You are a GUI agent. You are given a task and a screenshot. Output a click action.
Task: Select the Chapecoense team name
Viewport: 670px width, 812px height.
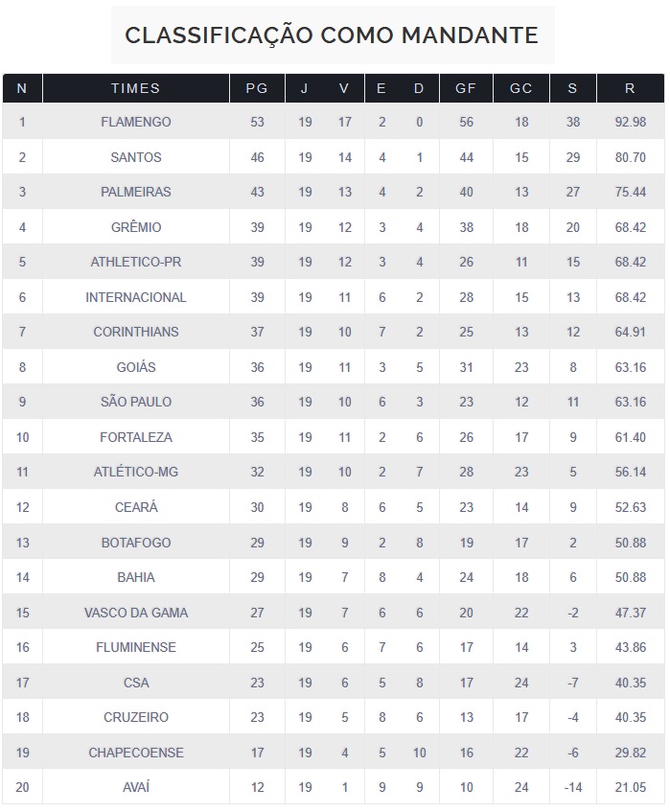coord(135,753)
